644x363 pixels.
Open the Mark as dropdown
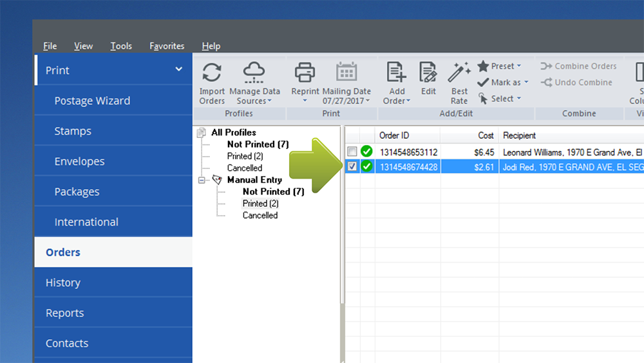point(503,83)
